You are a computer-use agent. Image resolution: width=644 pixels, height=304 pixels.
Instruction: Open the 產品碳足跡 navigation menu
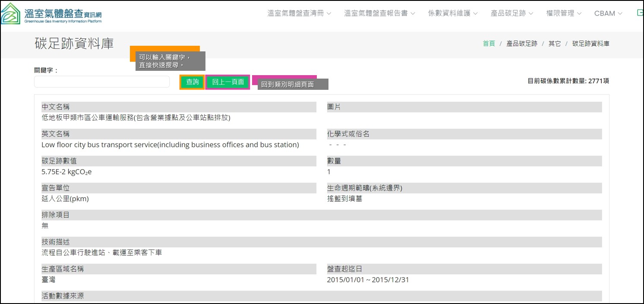click(512, 13)
